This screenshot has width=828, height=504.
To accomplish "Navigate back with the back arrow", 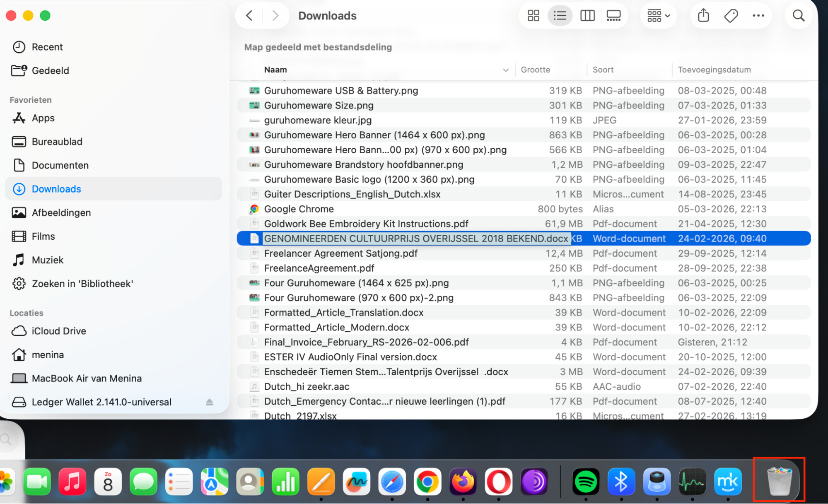I will pos(249,15).
